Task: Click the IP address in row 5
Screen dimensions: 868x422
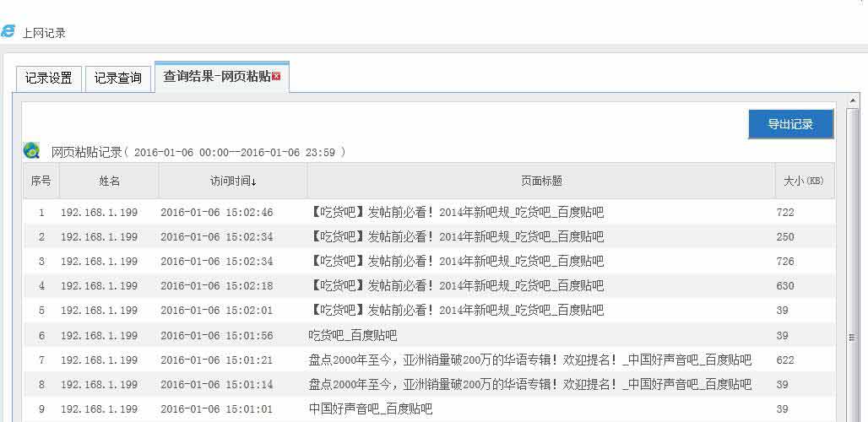Action: tap(99, 311)
